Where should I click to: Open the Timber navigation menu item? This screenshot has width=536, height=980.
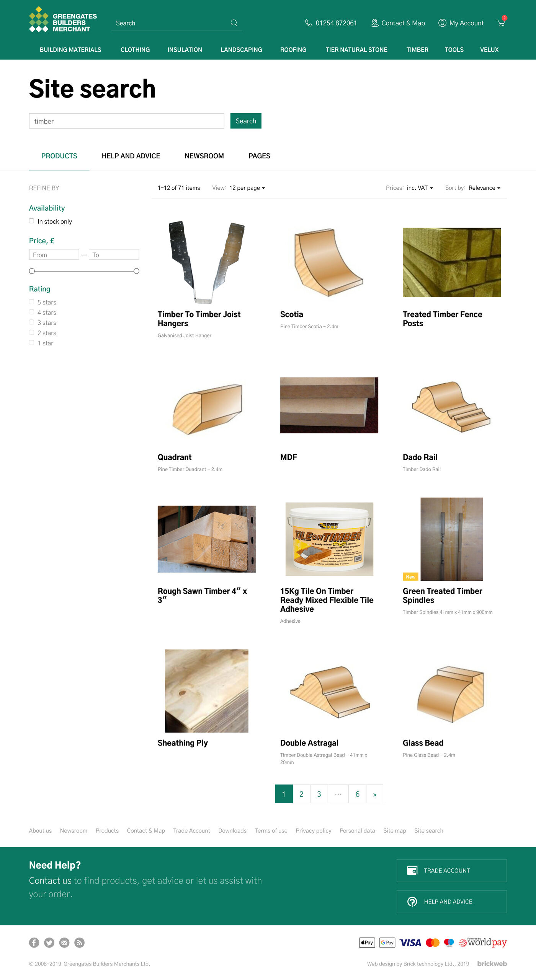pyautogui.click(x=417, y=50)
